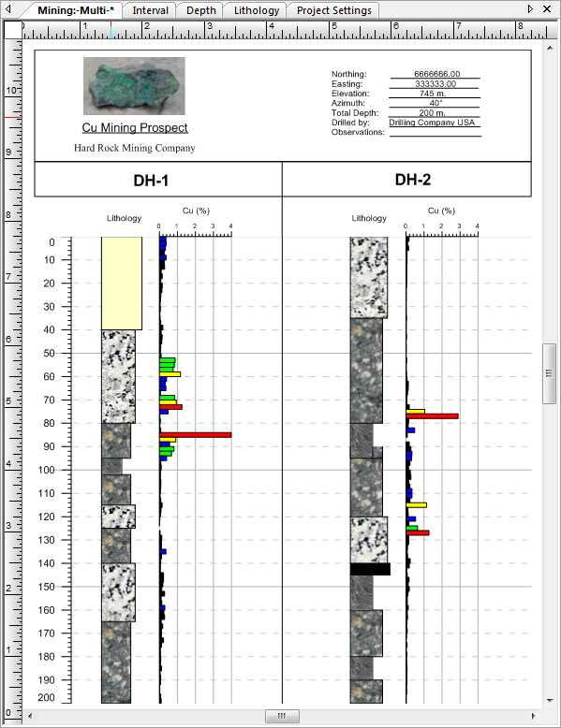Click the longest red Cu bar in DH-1

195,435
